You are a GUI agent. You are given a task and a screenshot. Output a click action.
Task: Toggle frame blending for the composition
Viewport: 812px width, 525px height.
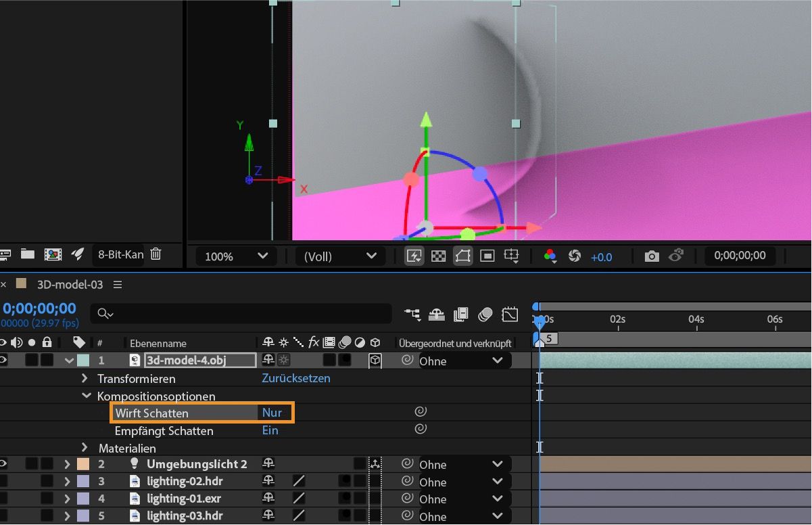tap(461, 313)
